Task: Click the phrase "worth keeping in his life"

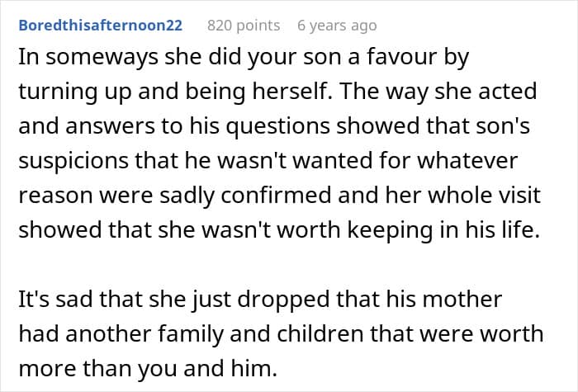Action: click(x=408, y=231)
